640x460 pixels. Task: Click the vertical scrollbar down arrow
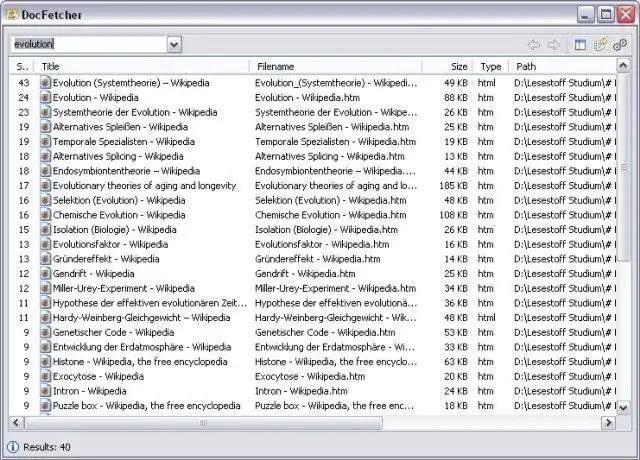click(x=623, y=407)
